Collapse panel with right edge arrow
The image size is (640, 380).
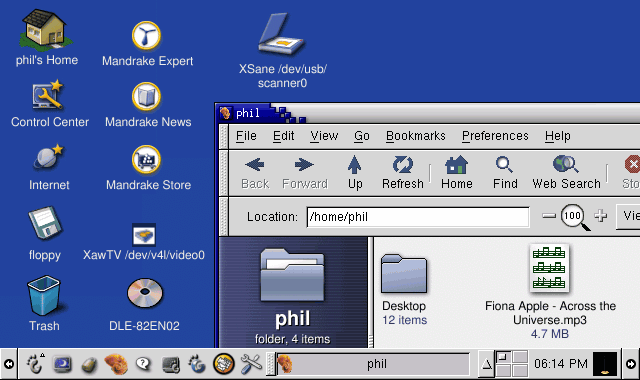(631, 364)
